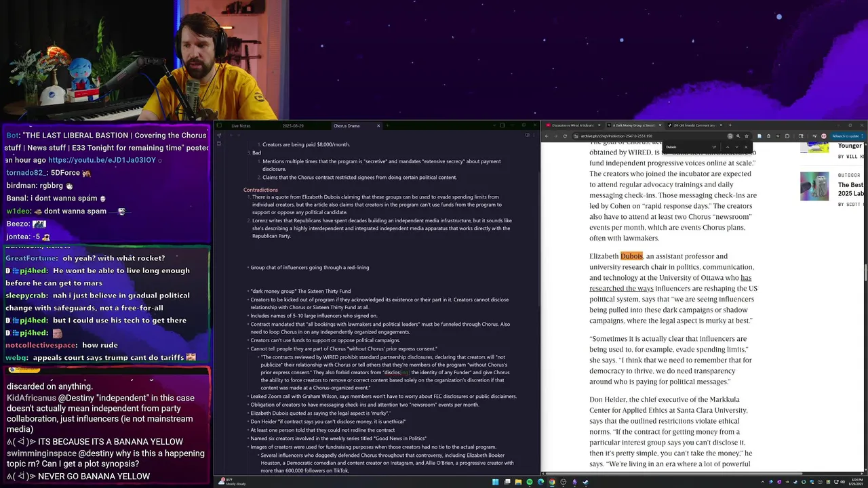Screen dimensions: 868x488
Task: Close the Chorus Drama tab
Action: pos(378,125)
